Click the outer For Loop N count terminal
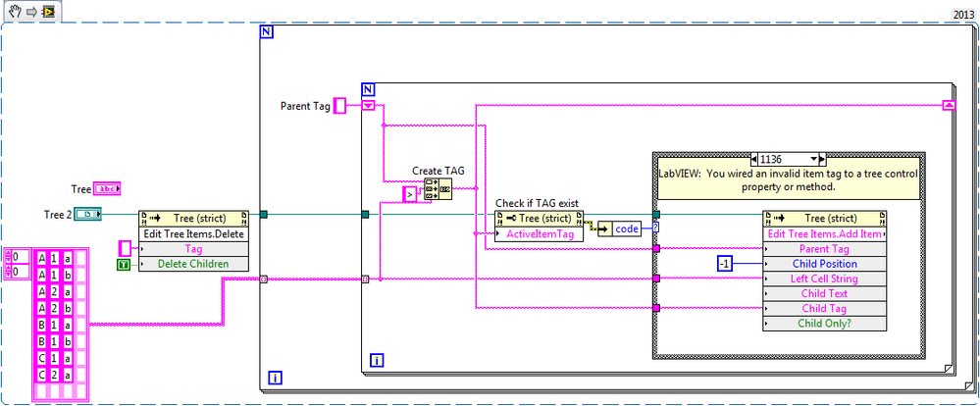The image size is (980, 406). click(x=266, y=31)
